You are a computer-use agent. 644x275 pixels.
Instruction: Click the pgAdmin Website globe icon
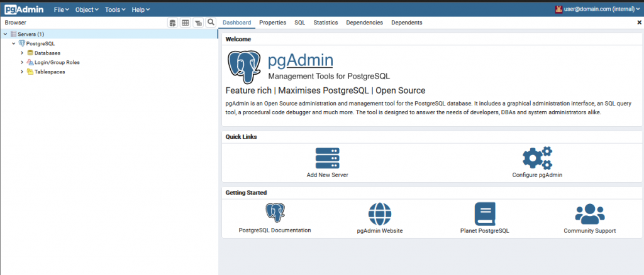pyautogui.click(x=379, y=213)
